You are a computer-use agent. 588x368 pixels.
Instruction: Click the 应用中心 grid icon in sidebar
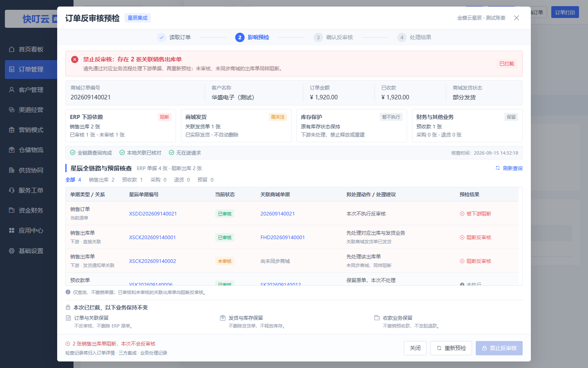click(12, 231)
